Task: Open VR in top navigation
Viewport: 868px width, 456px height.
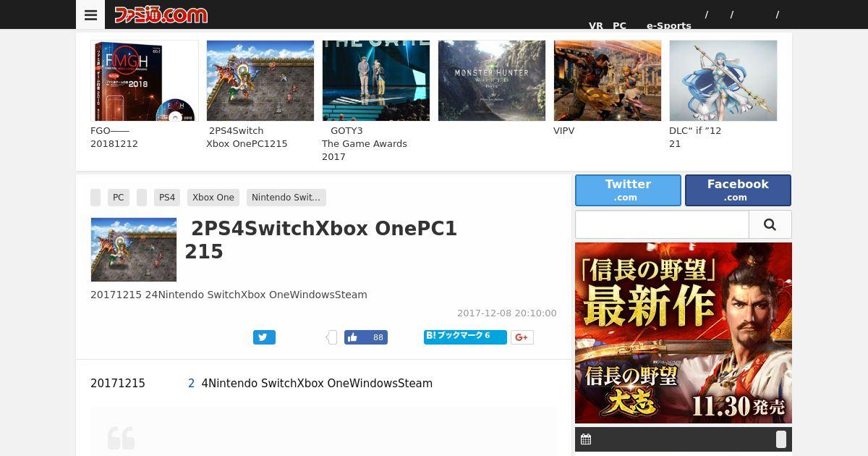Action: tap(596, 25)
